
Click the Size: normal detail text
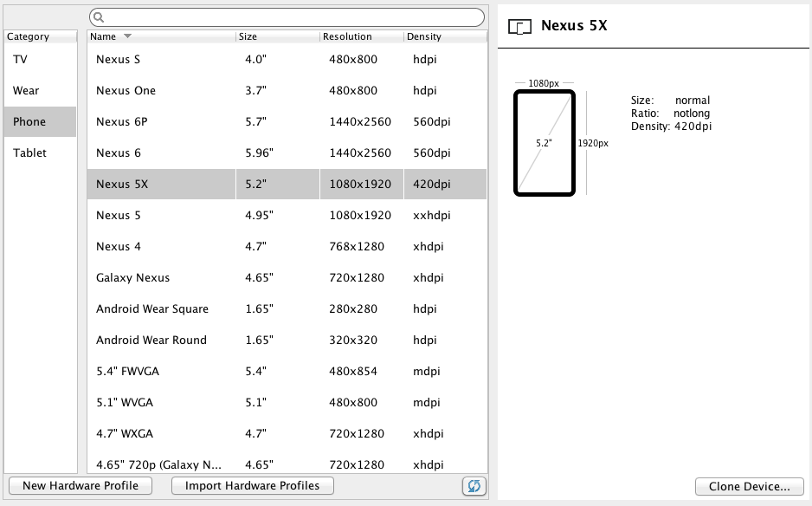(670, 100)
